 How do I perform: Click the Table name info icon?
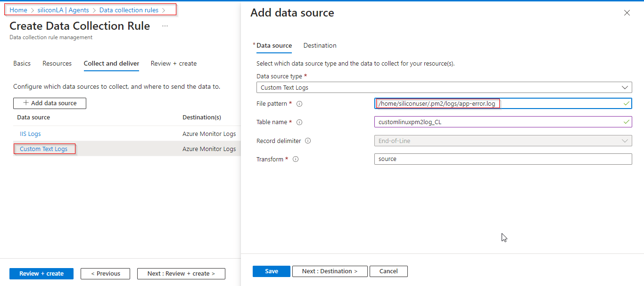coord(298,122)
